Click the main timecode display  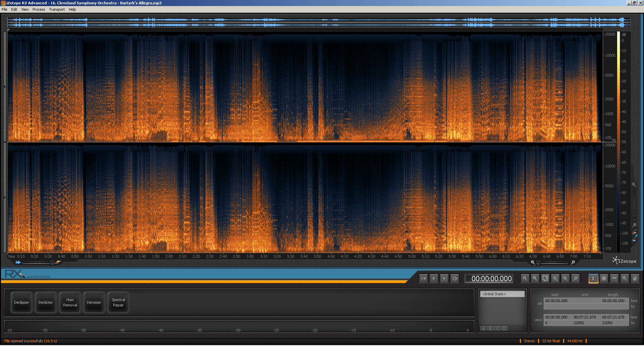[489, 279]
